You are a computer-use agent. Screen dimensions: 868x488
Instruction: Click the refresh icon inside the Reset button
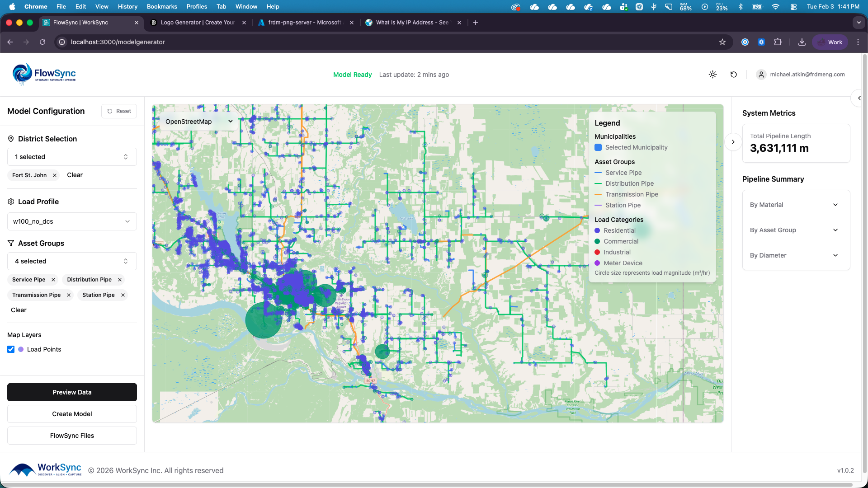click(109, 111)
